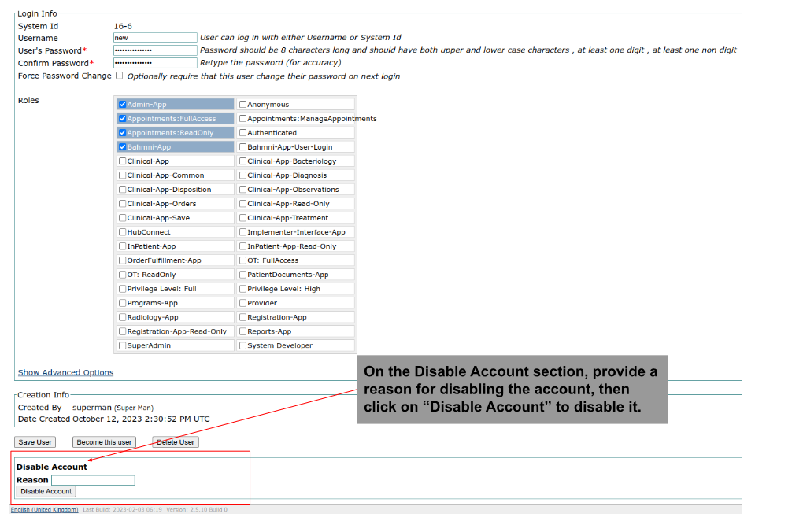Tick Registration-App-Read-Only role
803x532 pixels.
click(122, 332)
